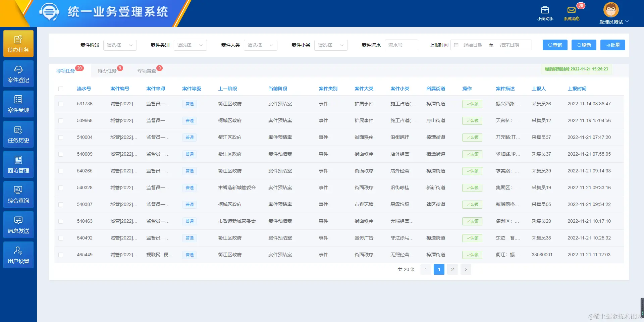Click the 上报时间 column header

577,89
